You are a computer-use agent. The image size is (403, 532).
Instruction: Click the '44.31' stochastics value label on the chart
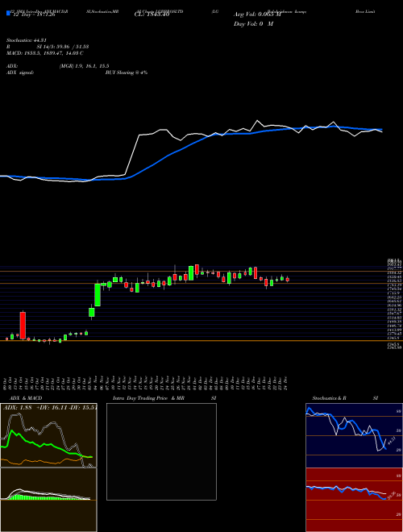[390, 441]
